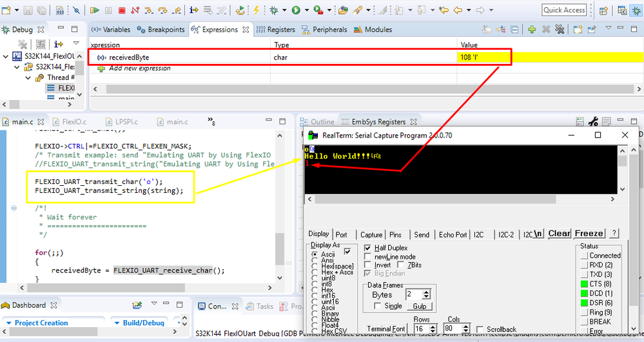Switch to the Registers tab
The width and height of the screenshot is (644, 342).
(x=276, y=30)
